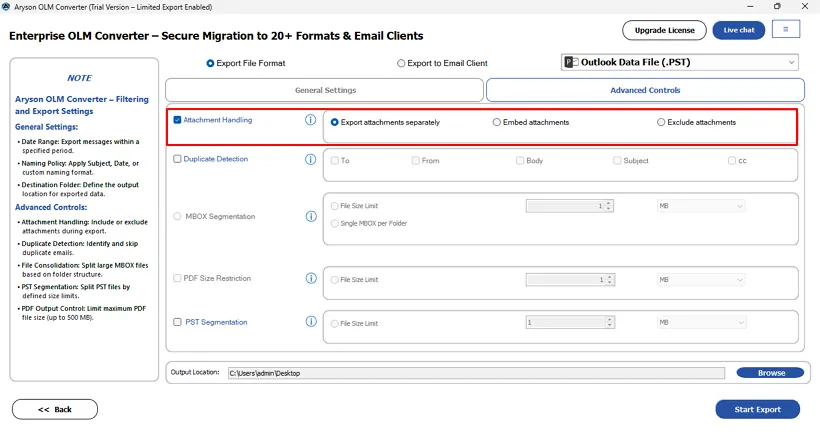Click info icon next to Attachment Handling
The height and width of the screenshot is (432, 820).
pos(310,120)
